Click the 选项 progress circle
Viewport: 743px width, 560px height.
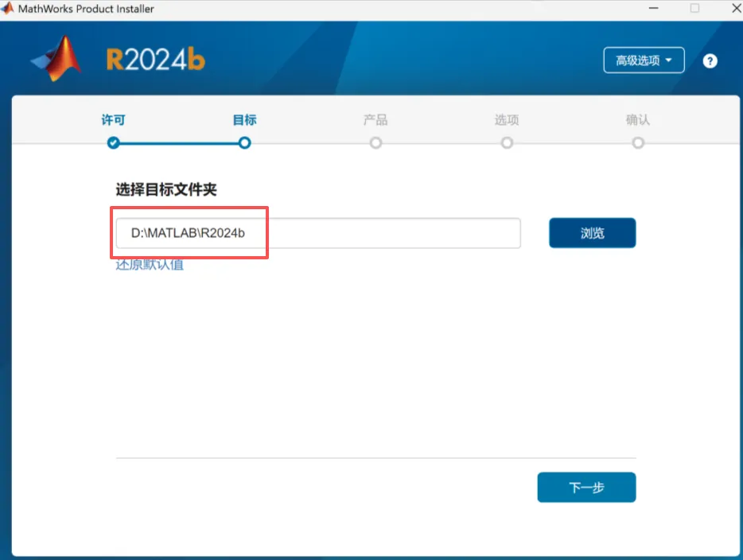click(x=507, y=142)
